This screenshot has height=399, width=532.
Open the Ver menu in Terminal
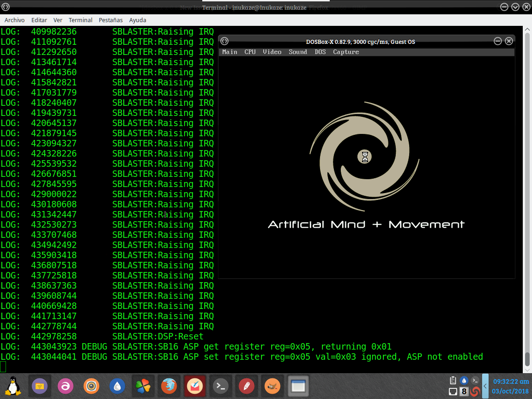(x=58, y=20)
